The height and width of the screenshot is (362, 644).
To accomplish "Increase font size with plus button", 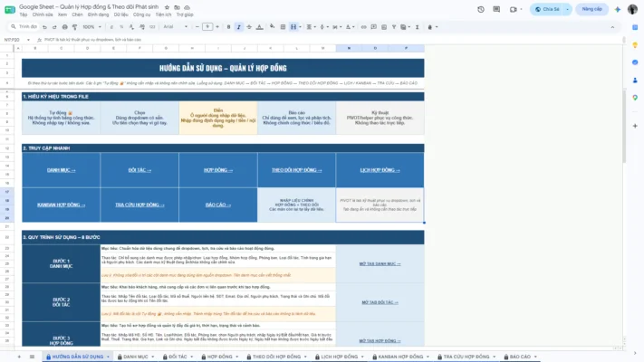I will (x=217, y=27).
